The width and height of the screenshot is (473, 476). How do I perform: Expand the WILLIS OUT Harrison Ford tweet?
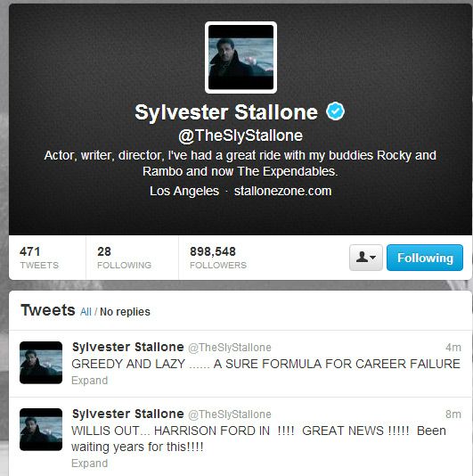89,464
